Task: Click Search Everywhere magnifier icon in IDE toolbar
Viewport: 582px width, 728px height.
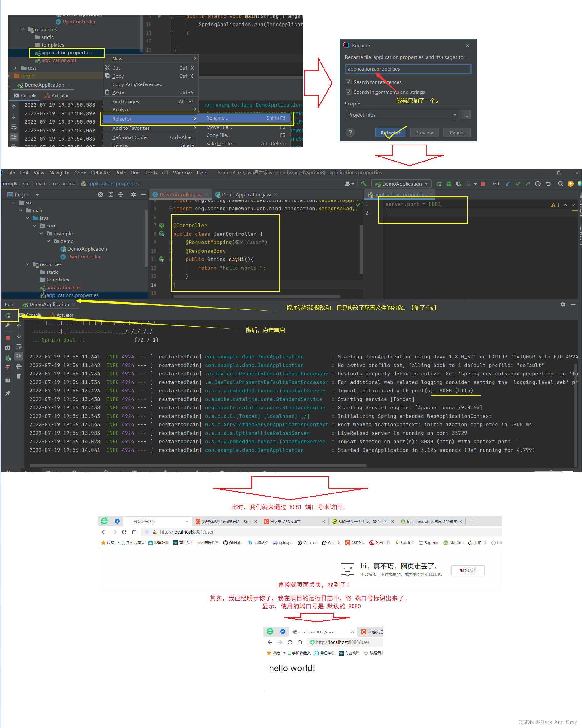Action: 560,184
